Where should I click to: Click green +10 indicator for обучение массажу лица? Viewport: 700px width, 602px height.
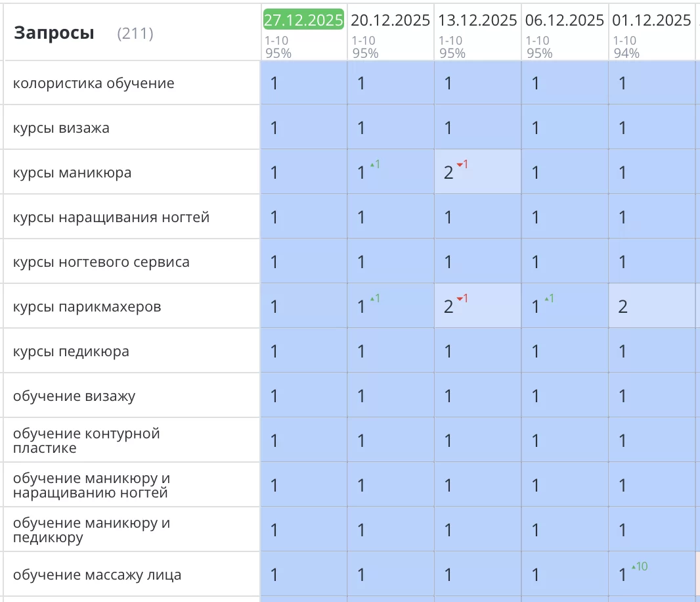pos(639,566)
